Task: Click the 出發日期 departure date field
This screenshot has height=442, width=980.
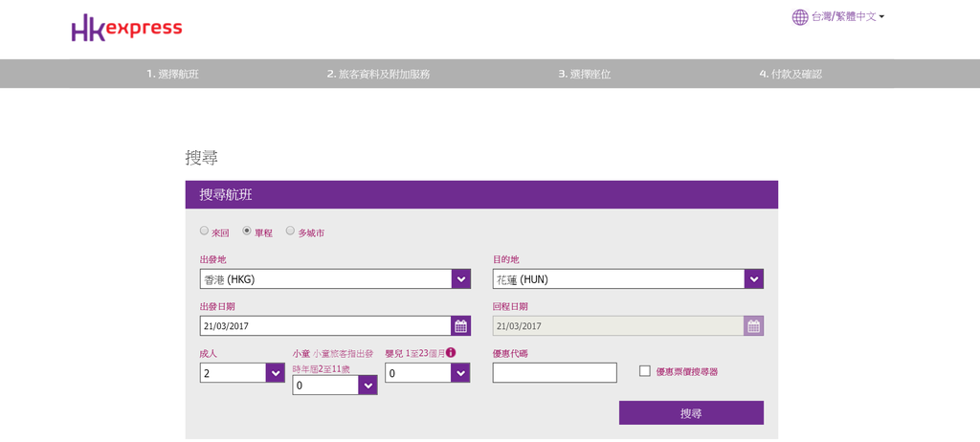Action: [325, 326]
